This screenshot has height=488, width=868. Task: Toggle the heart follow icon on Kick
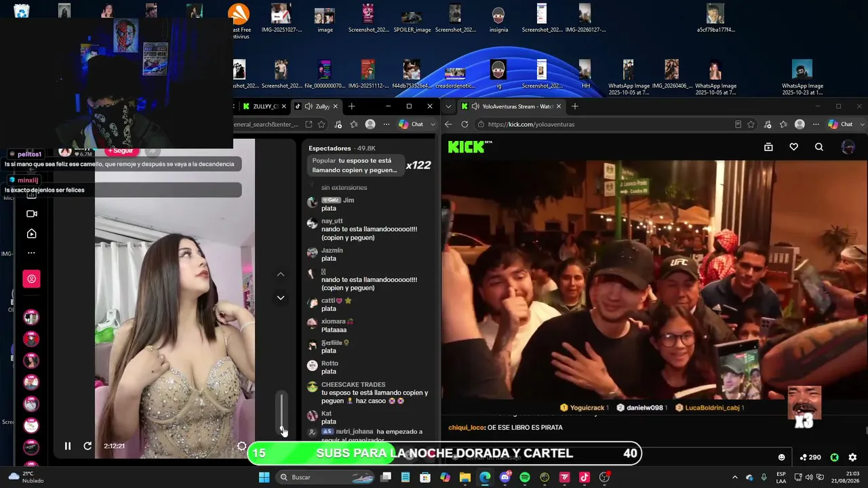794,147
